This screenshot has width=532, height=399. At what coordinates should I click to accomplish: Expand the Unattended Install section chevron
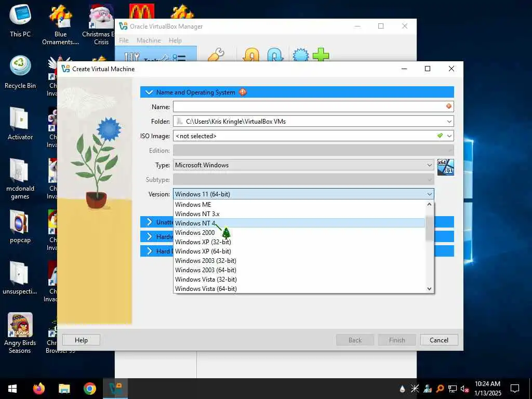(149, 222)
